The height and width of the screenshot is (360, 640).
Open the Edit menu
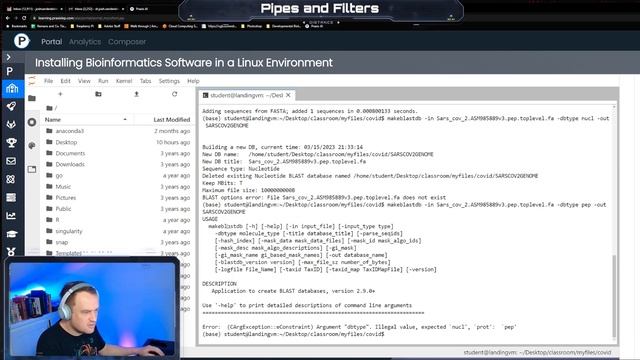[x=65, y=81]
